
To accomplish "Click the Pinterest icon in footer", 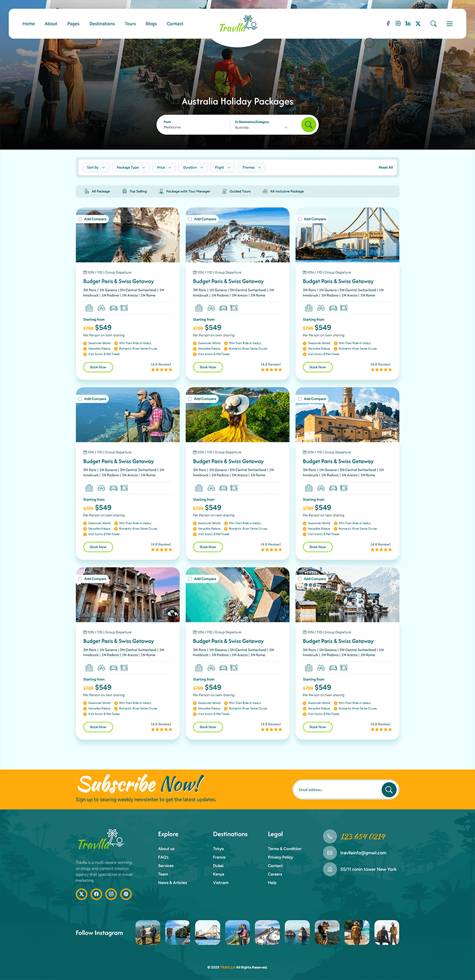I will click(x=126, y=894).
